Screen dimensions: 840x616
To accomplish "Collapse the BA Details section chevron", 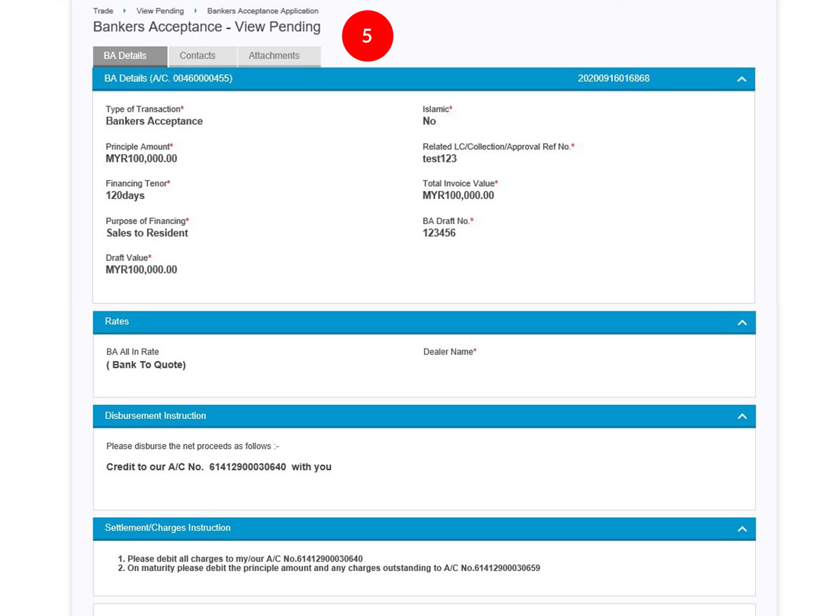I will 742,79.
